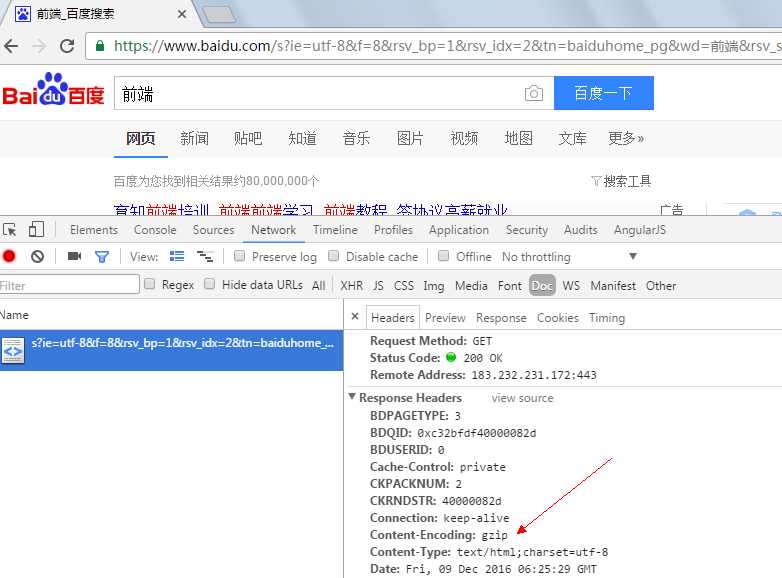The height and width of the screenshot is (578, 782).
Task: Select the 地图 search tab
Action: tap(519, 138)
